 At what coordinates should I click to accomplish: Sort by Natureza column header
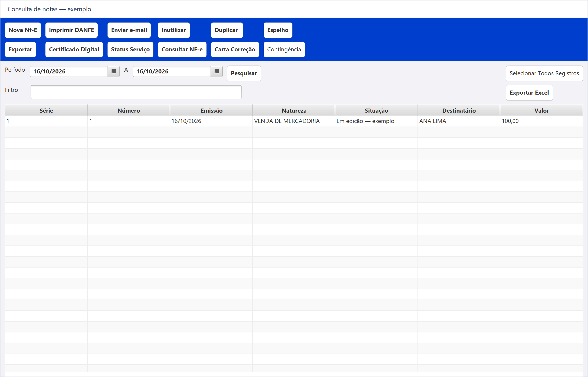294,110
